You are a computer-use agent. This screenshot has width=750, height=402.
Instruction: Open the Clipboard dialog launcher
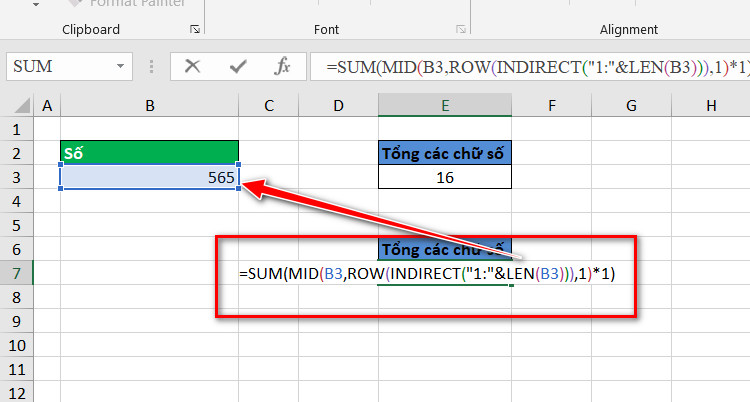pos(195,30)
